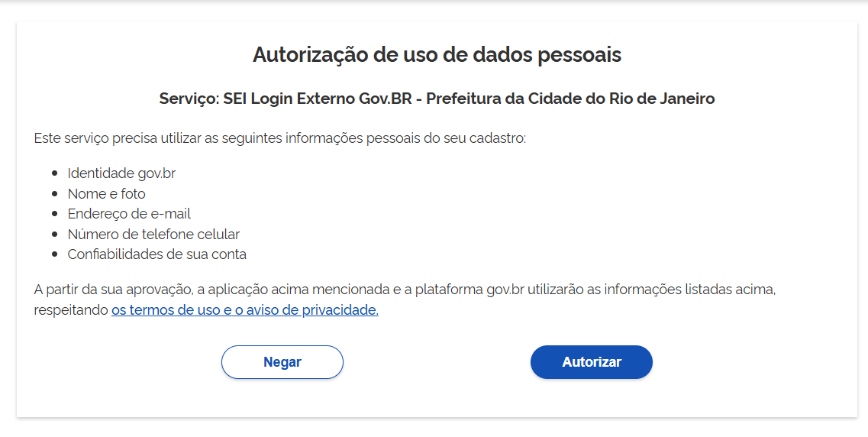868x437 pixels.
Task: Click the bullet beside 'Confiabilidades de sua conta'
Action: tap(55, 255)
